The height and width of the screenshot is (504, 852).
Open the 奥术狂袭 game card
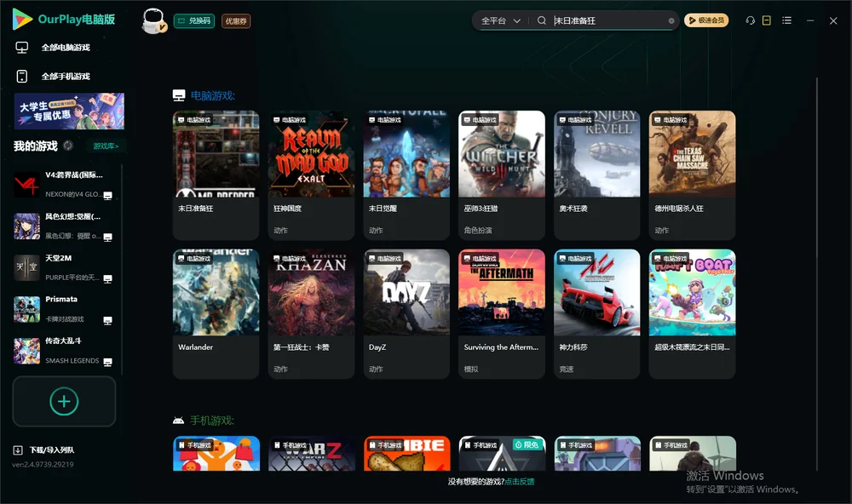[x=597, y=175]
